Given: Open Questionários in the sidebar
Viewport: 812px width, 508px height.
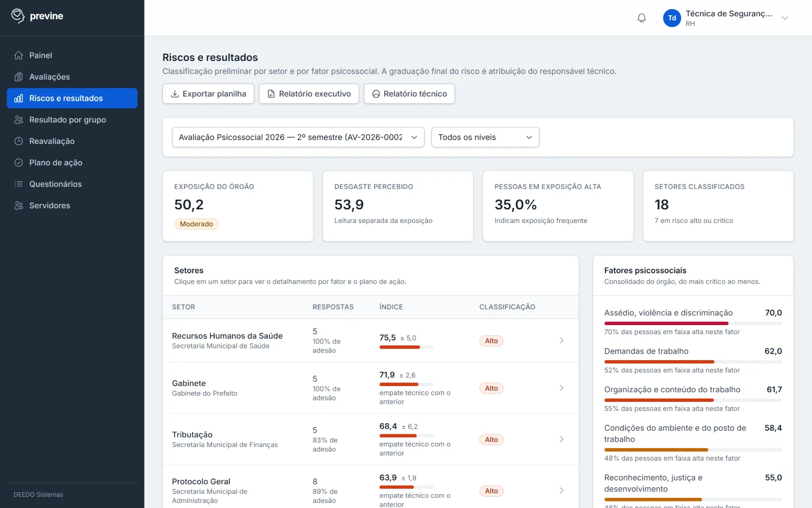Looking at the screenshot, I should pos(72,184).
